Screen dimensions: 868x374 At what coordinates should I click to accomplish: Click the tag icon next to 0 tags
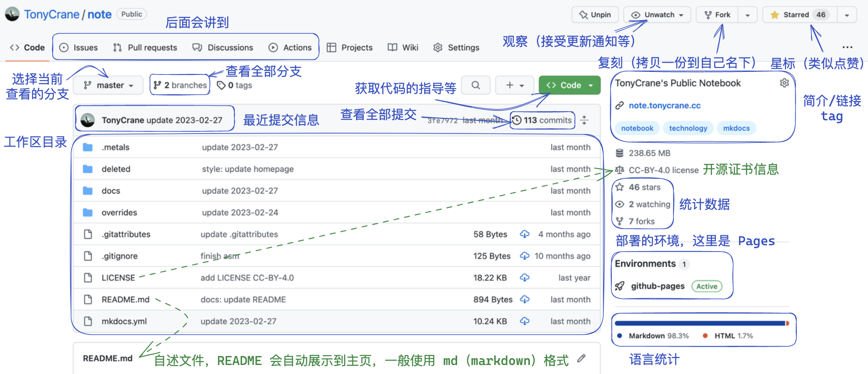pyautogui.click(x=221, y=86)
